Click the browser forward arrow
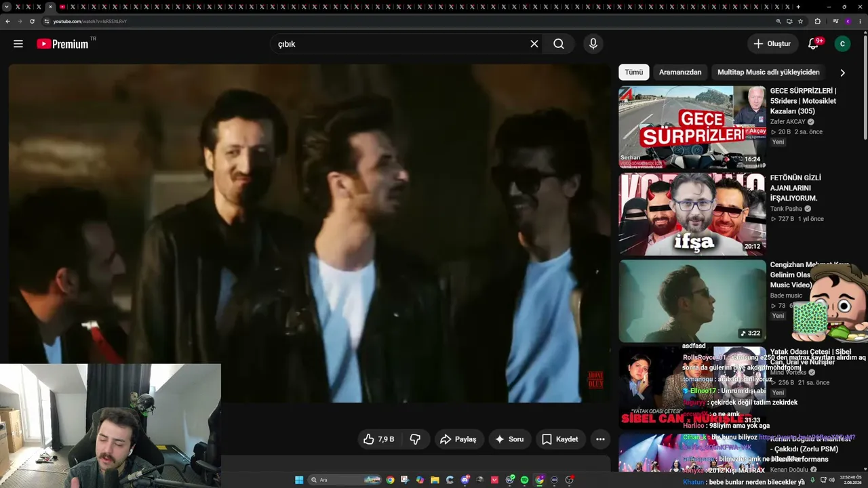 (20, 21)
